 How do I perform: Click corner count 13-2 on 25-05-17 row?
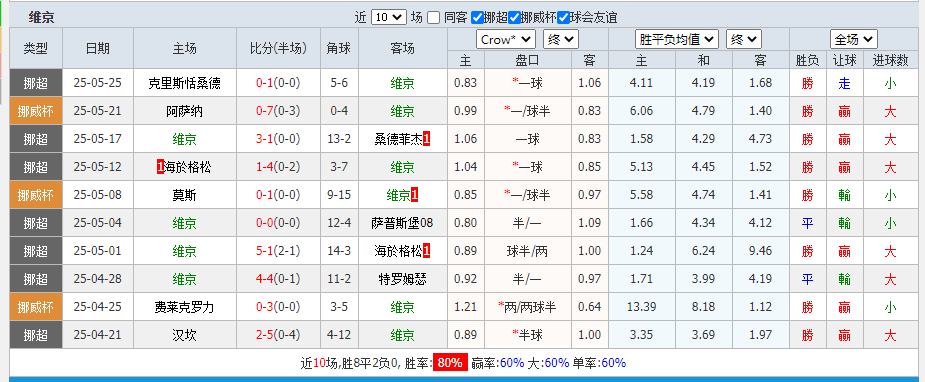click(339, 139)
